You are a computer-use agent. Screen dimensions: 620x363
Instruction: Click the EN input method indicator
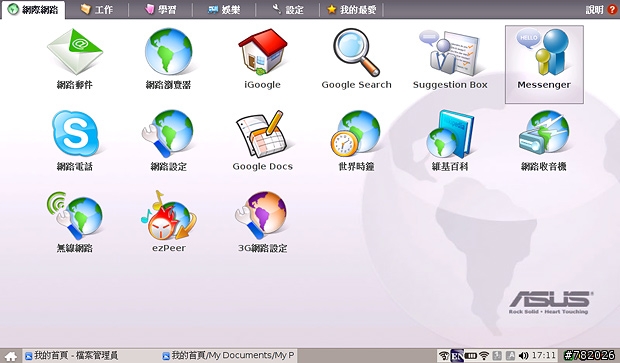tap(457, 355)
